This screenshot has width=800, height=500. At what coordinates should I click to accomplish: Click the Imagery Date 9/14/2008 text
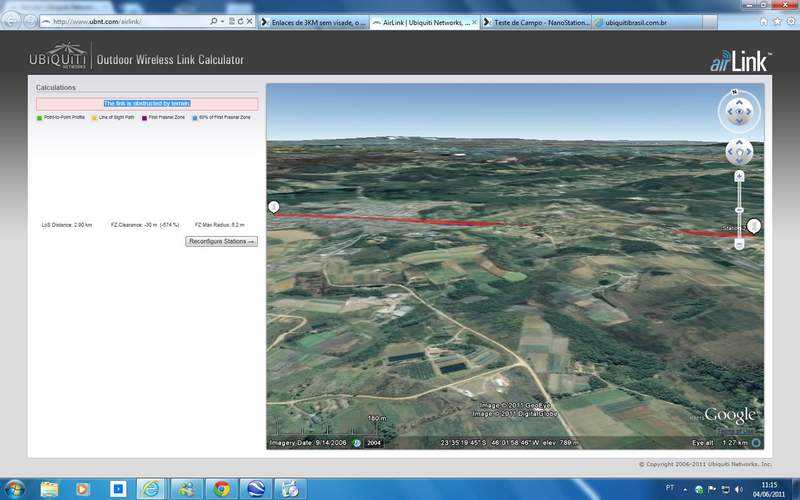pos(308,443)
